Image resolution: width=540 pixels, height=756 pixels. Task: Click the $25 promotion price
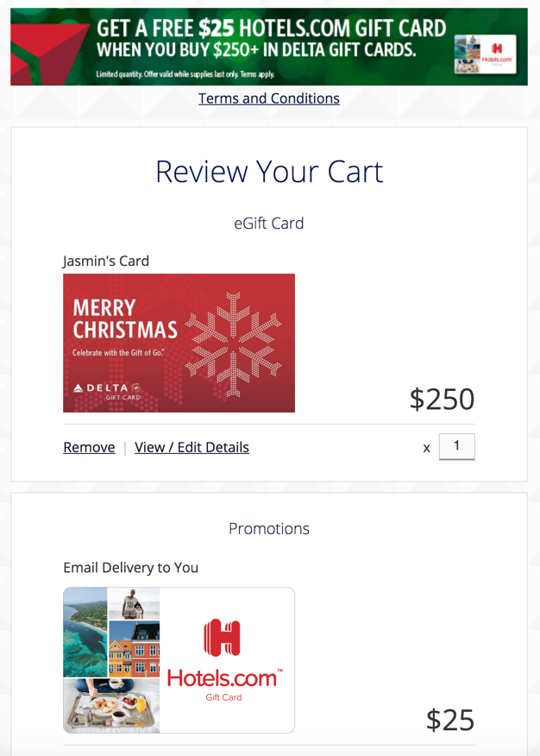tap(450, 720)
